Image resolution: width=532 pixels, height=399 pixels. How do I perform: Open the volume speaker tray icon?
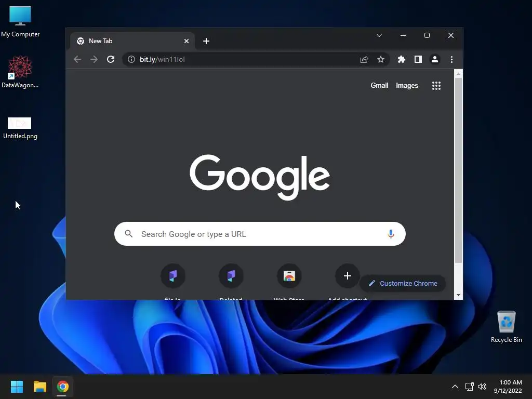pos(482,387)
